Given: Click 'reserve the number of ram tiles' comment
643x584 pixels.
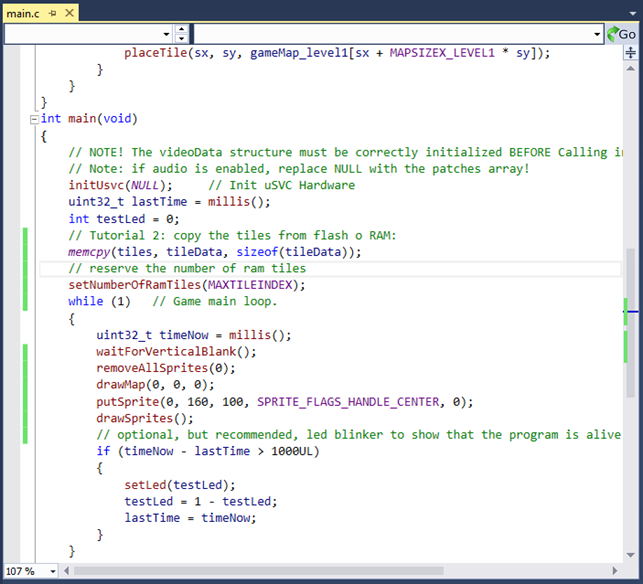Looking at the screenshot, I should 187,268.
